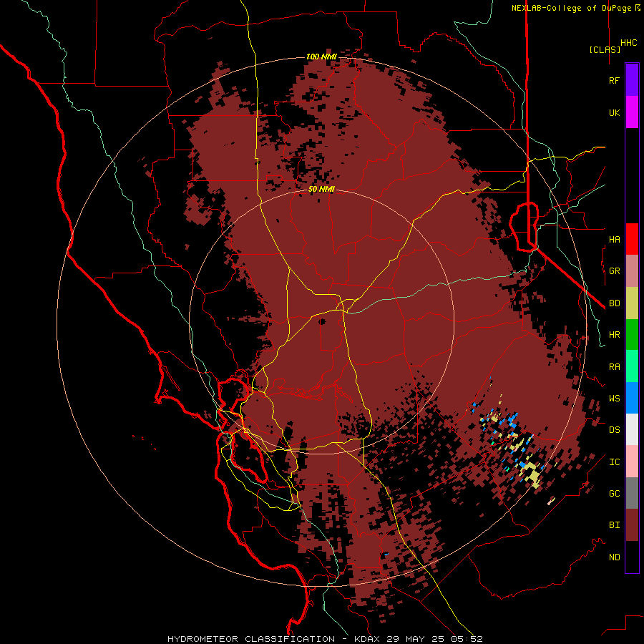Image resolution: width=644 pixels, height=644 pixels.
Task: Click the WS blue legend swatch
Action: pos(632,398)
